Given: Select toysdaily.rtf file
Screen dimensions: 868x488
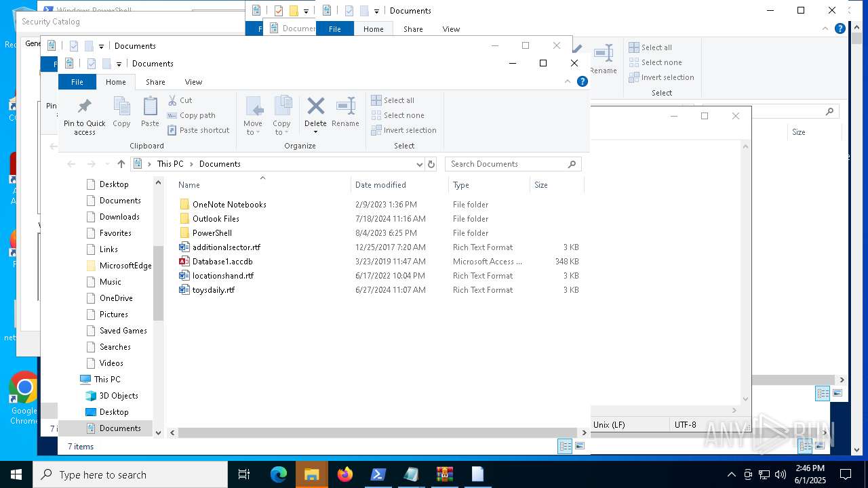Looking at the screenshot, I should [x=214, y=290].
